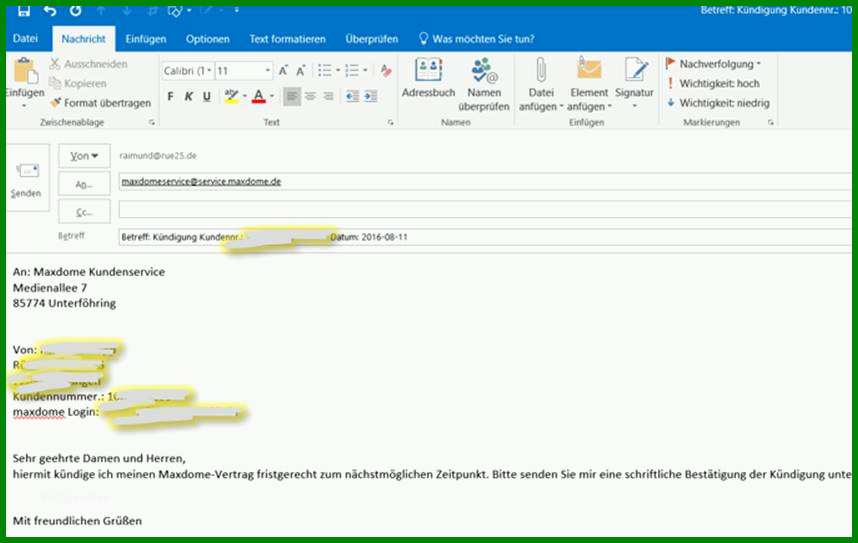This screenshot has width=858, height=543.
Task: Open the Von sender dropdown
Action: tap(84, 156)
